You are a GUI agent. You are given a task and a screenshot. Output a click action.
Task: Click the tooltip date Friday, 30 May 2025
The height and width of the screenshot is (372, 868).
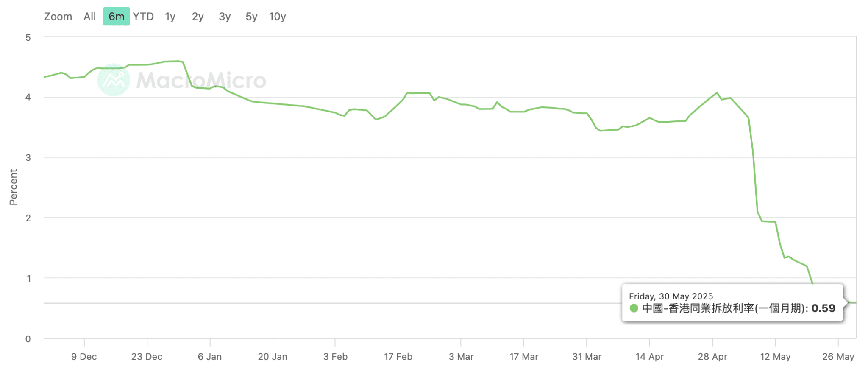[x=670, y=296]
